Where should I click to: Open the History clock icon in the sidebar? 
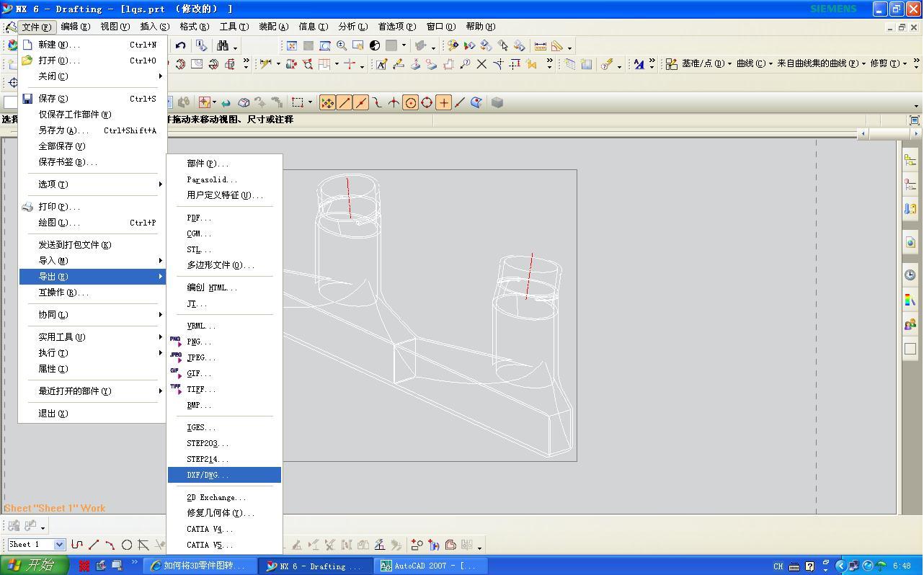pos(910,275)
